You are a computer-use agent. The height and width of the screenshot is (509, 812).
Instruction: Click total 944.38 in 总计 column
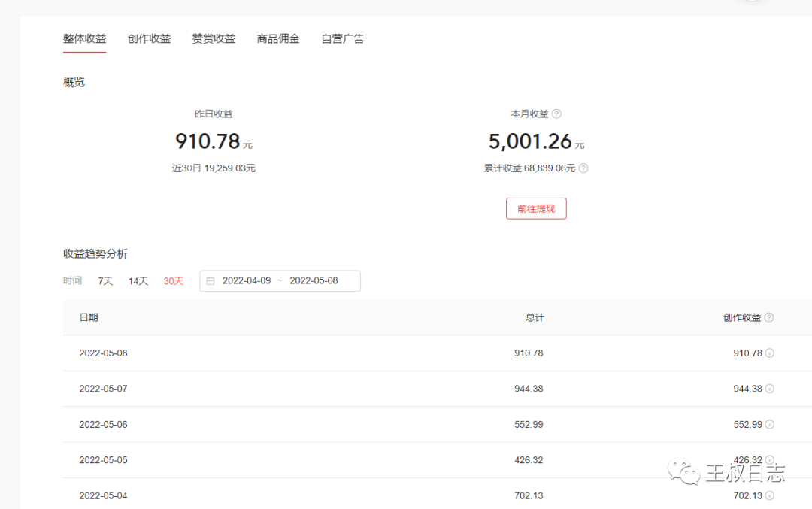529,389
